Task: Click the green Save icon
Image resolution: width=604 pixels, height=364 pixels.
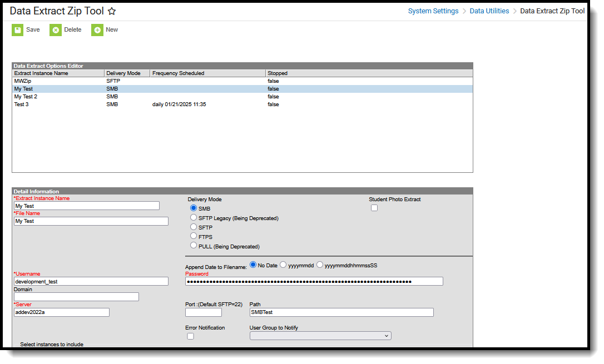Action: 17,30
